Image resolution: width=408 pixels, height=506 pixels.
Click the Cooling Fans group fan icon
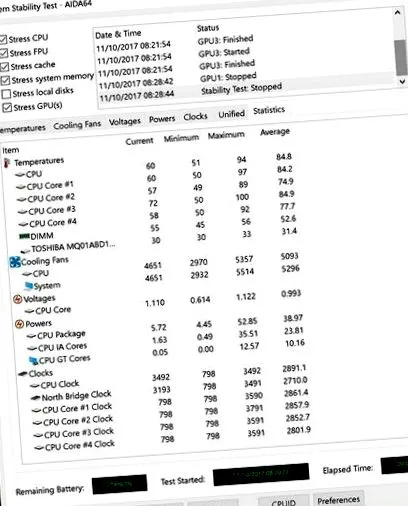point(15,262)
